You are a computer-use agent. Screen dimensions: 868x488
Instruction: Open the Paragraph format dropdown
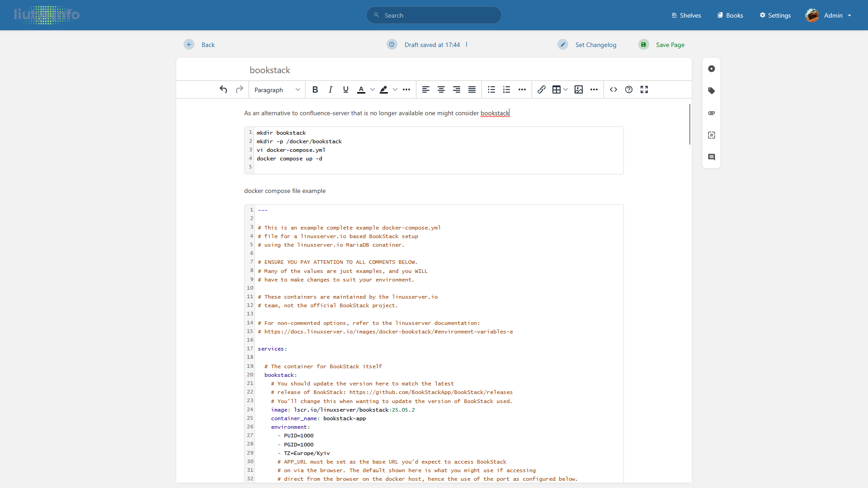pos(277,90)
